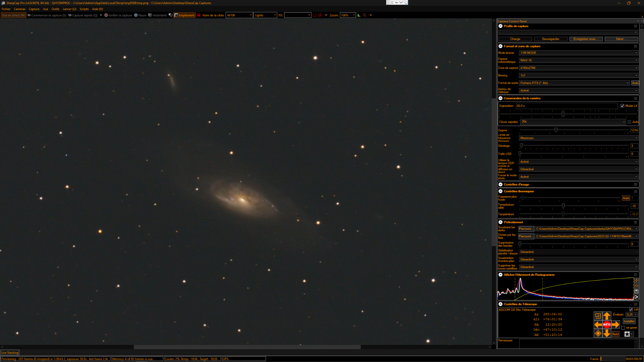
Task: Click the Empilement live stack button
Action: 185,15
